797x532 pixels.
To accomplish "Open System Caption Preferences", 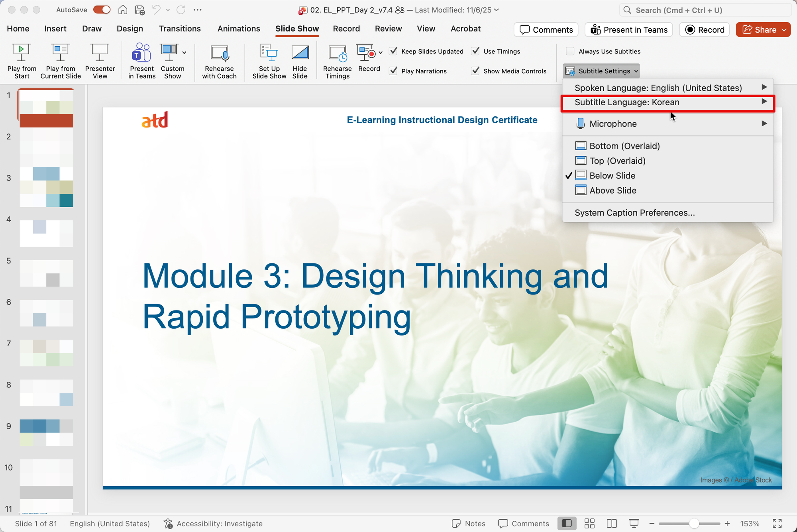I will [x=634, y=212].
